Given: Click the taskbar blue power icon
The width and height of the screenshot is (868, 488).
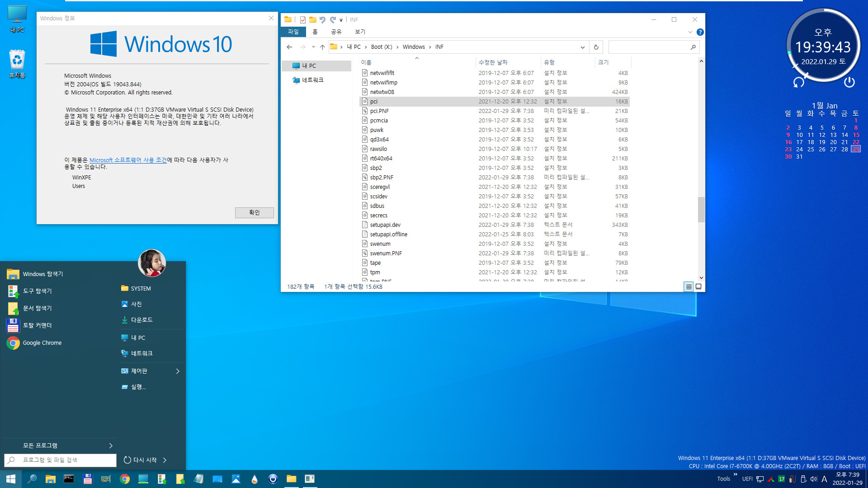Looking at the screenshot, I should (x=273, y=479).
